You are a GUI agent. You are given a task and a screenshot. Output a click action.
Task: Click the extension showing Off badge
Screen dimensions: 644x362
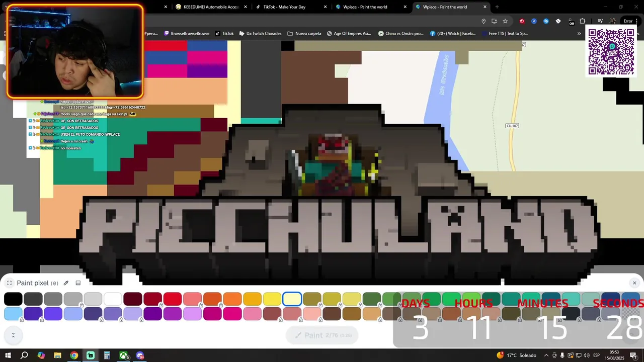tap(571, 22)
